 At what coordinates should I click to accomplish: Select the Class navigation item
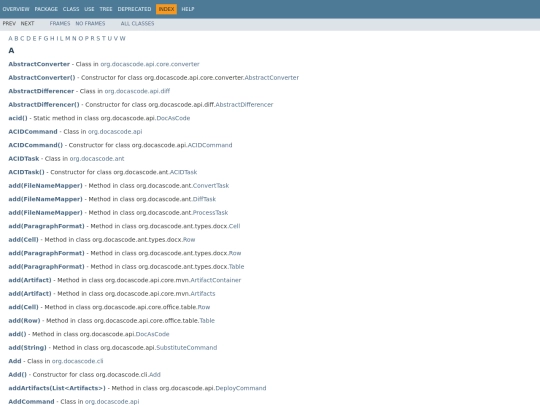[x=71, y=9]
